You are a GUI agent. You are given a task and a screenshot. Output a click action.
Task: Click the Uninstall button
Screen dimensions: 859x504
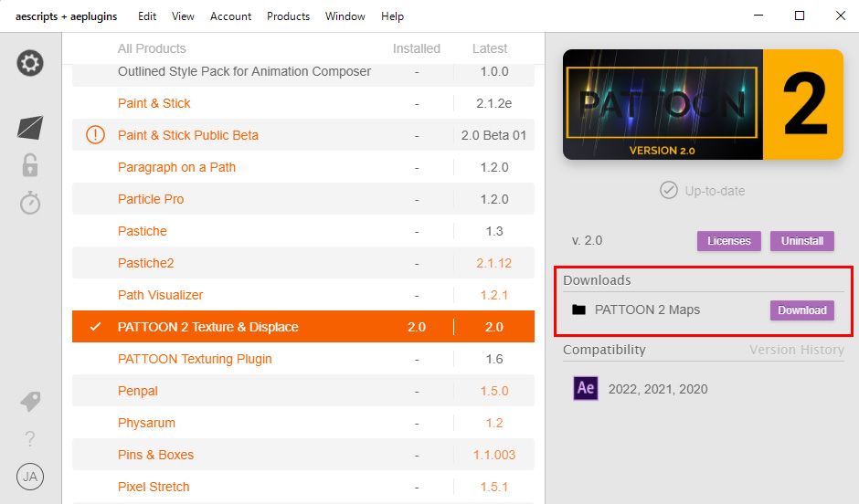click(x=802, y=241)
